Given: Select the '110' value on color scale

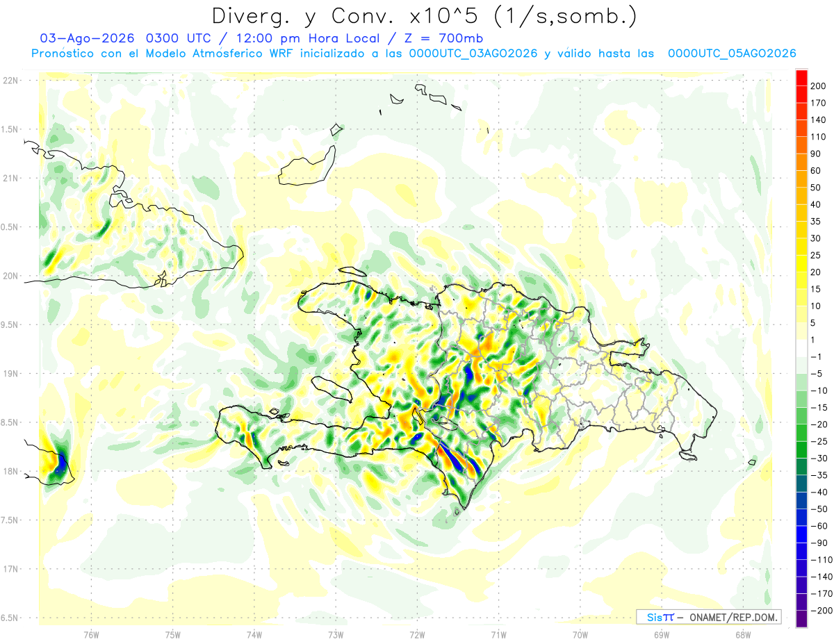Looking at the screenshot, I should tap(818, 137).
